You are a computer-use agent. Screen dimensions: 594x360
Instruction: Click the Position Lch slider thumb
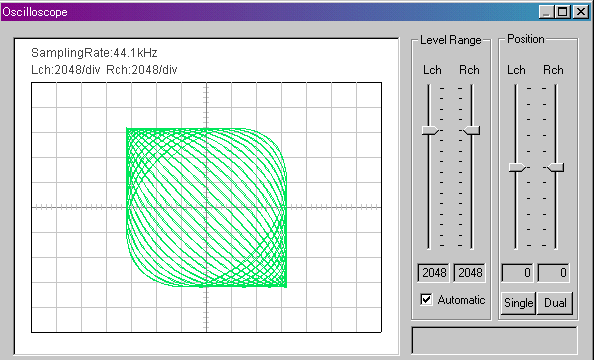pyautogui.click(x=517, y=167)
